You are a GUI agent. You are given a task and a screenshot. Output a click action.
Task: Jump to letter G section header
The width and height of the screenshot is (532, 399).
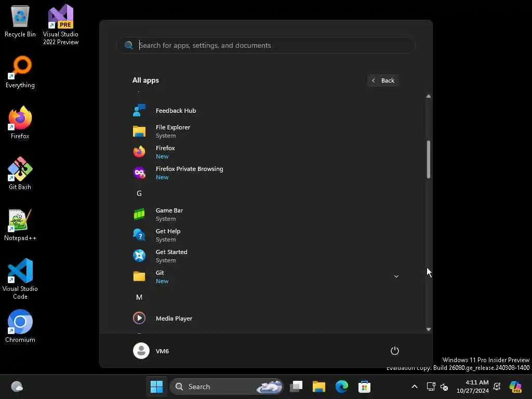(139, 193)
